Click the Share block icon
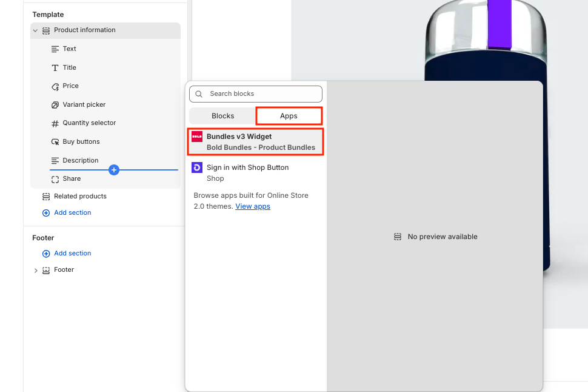This screenshot has height=392, width=588. point(55,179)
